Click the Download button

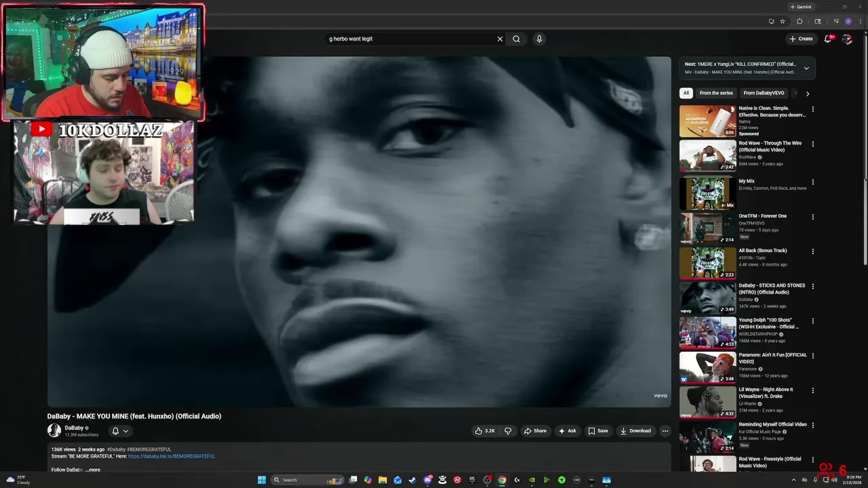635,431
